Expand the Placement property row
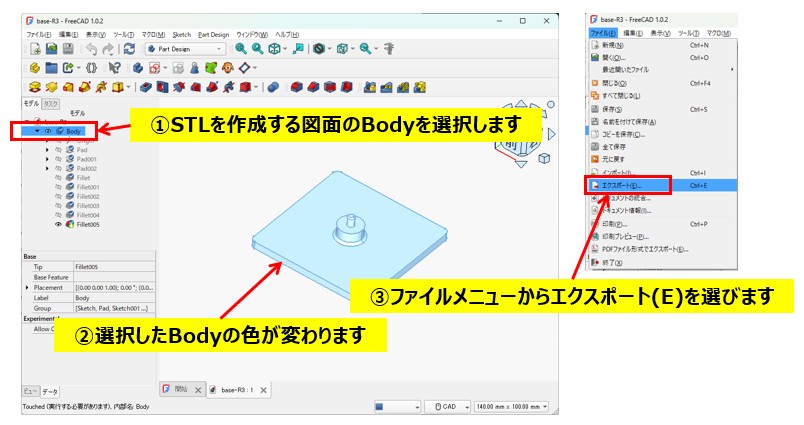 [x=27, y=287]
